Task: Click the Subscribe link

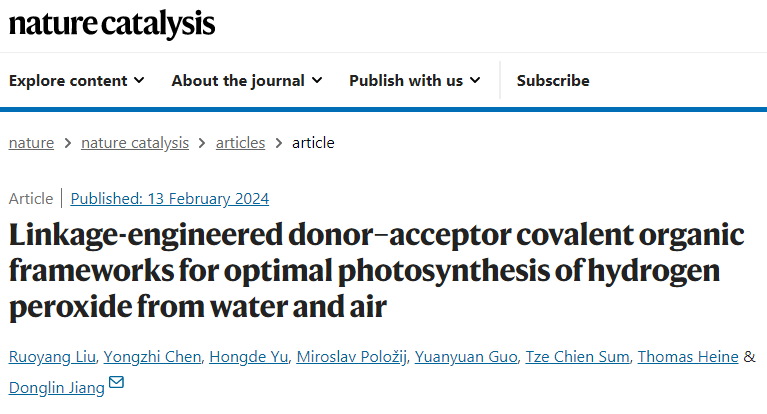Action: pyautogui.click(x=553, y=80)
